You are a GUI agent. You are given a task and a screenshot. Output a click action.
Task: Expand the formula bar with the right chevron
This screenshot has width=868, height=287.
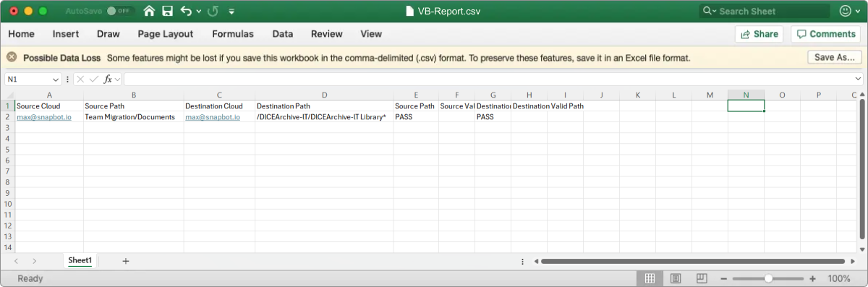(858, 79)
